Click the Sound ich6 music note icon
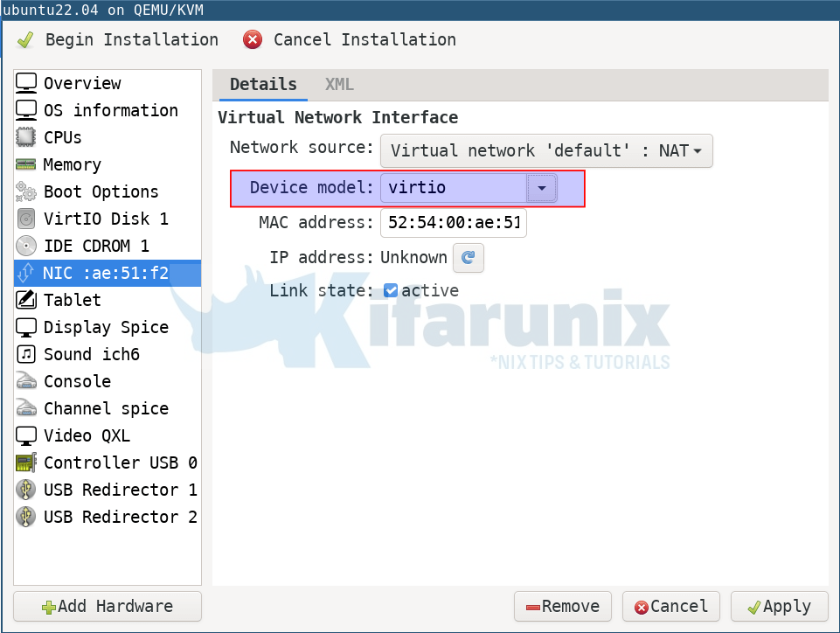This screenshot has width=840, height=633. click(x=26, y=354)
